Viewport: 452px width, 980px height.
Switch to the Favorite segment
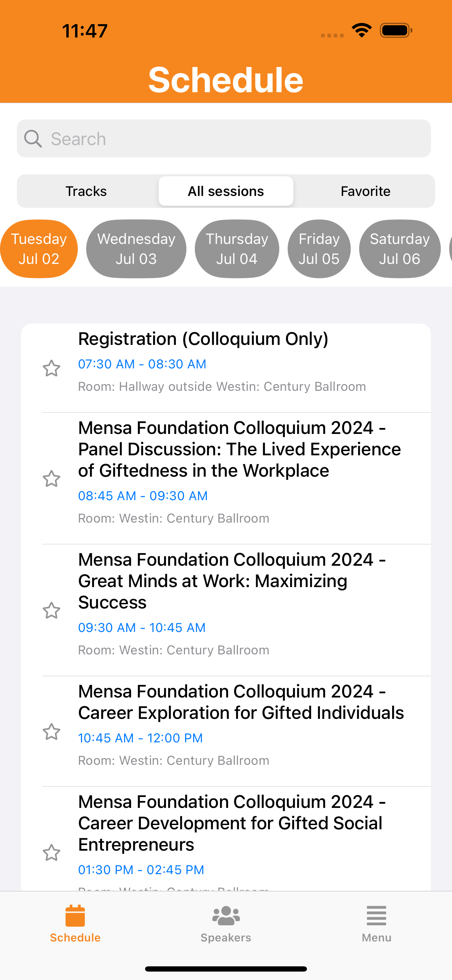click(x=365, y=191)
